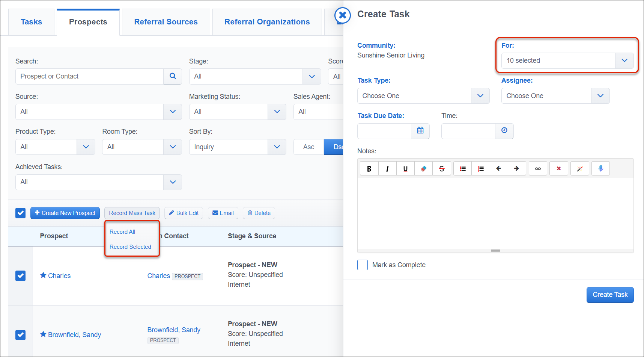Click the Task Due Date input field

(x=384, y=131)
